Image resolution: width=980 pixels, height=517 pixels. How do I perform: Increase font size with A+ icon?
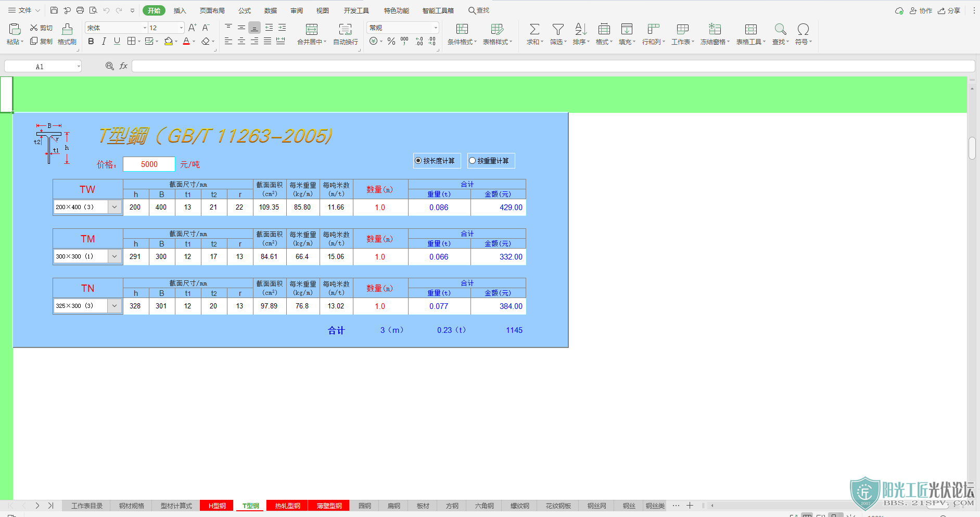tap(192, 28)
